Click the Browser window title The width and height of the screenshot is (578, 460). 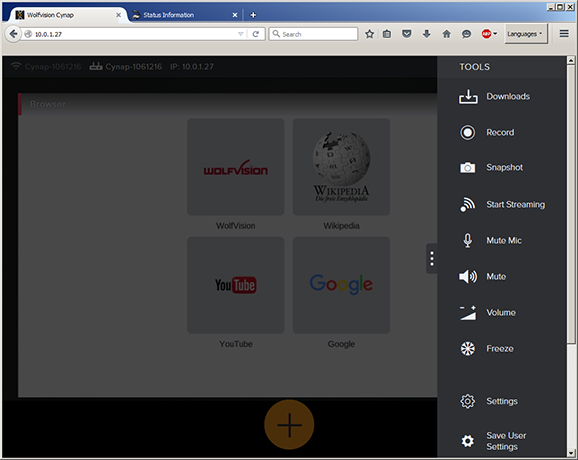click(48, 104)
